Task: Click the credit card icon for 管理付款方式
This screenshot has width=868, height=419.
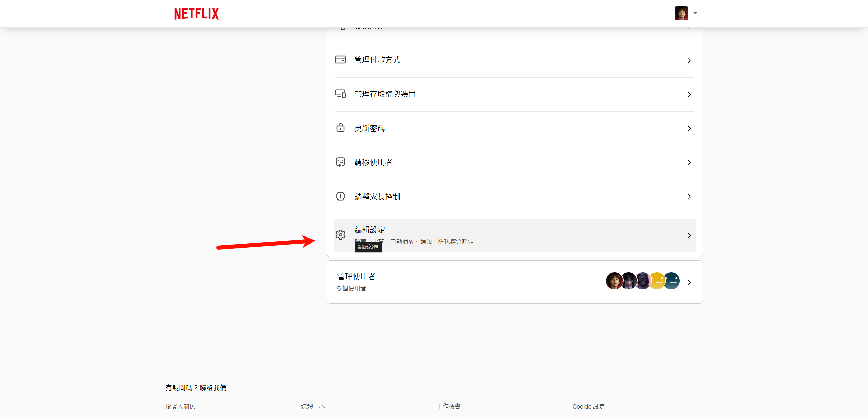Action: (340, 60)
